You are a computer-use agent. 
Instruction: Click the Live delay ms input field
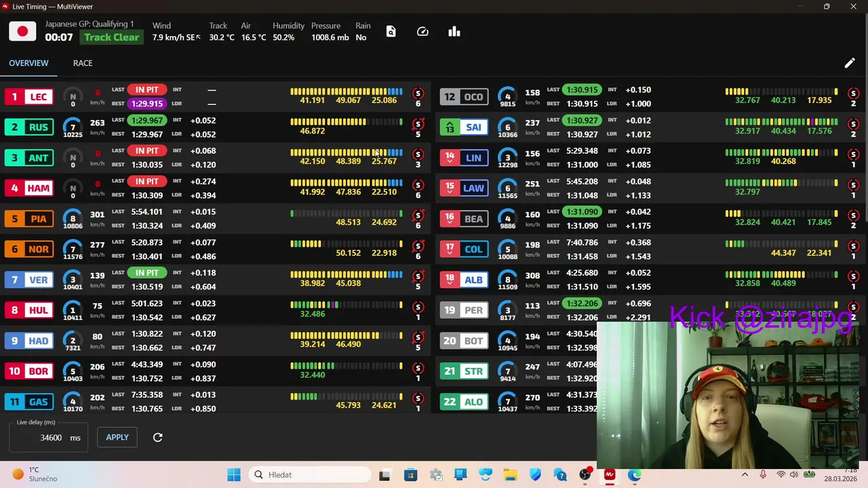(48, 438)
